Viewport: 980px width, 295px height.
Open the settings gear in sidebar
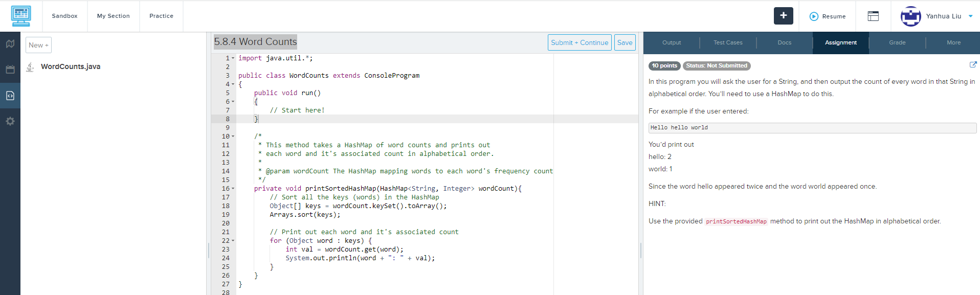(x=10, y=121)
